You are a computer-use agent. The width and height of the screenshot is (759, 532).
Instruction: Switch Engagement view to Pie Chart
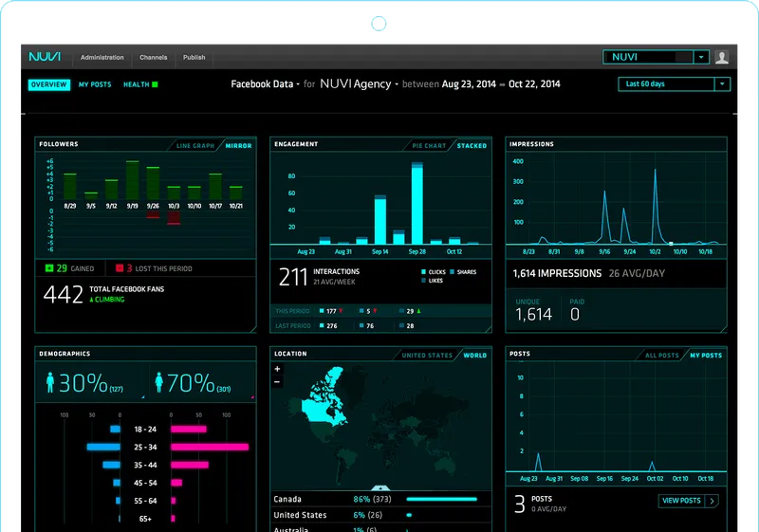pos(429,146)
